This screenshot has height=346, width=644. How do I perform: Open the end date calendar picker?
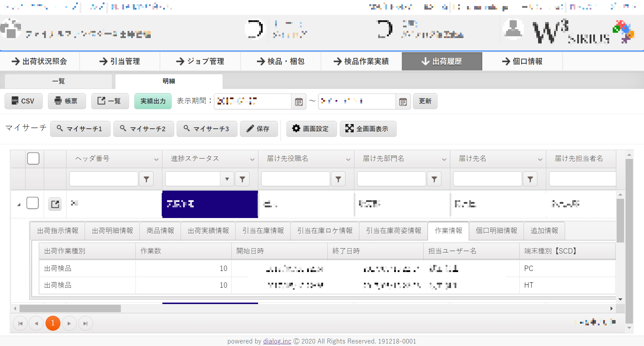403,102
